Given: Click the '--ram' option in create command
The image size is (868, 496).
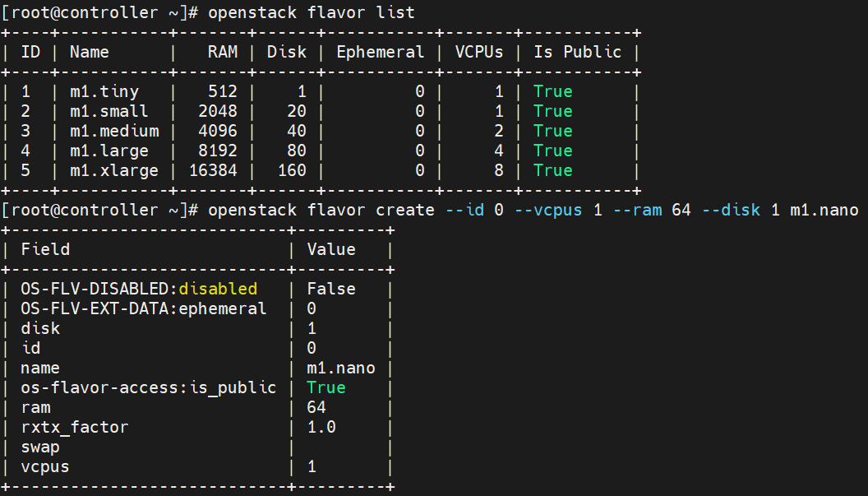Looking at the screenshot, I should coord(637,210).
